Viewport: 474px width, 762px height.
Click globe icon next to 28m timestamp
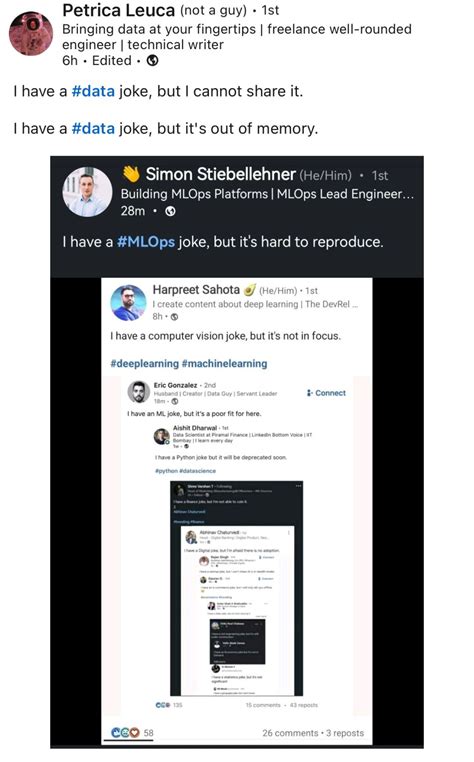[170, 211]
